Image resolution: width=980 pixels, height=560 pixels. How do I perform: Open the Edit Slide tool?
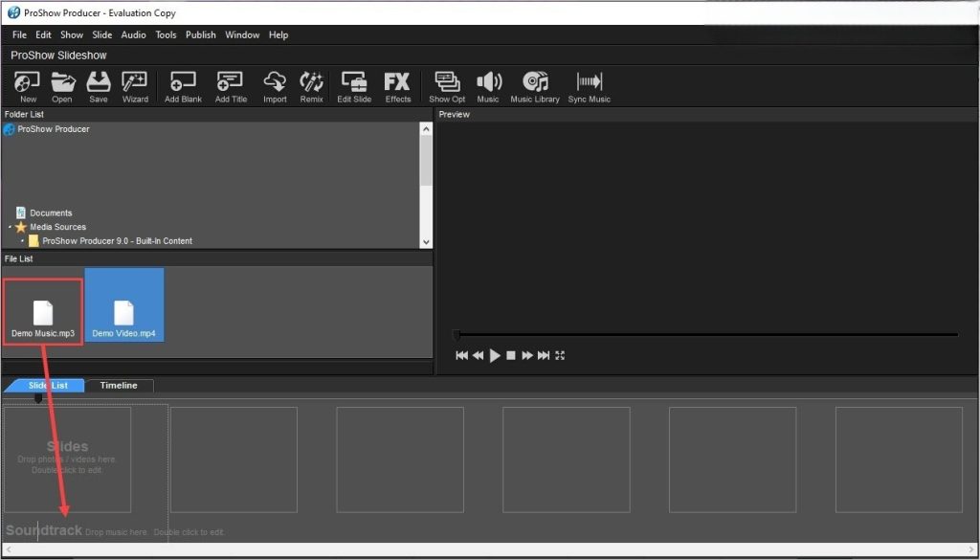pyautogui.click(x=354, y=85)
